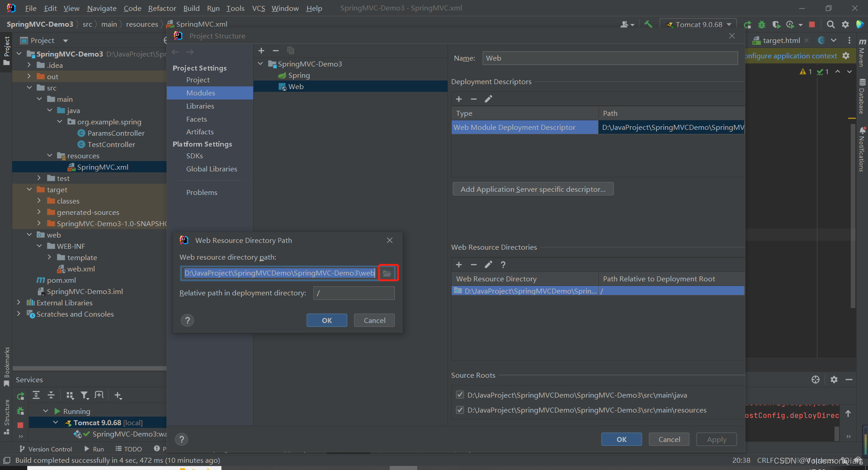Click the browse folder icon for web resource path

(387, 273)
